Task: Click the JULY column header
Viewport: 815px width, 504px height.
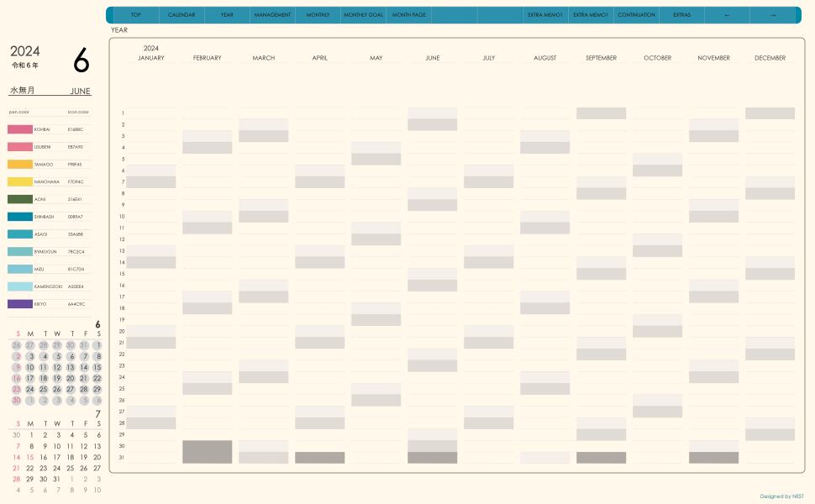Action: coord(489,58)
